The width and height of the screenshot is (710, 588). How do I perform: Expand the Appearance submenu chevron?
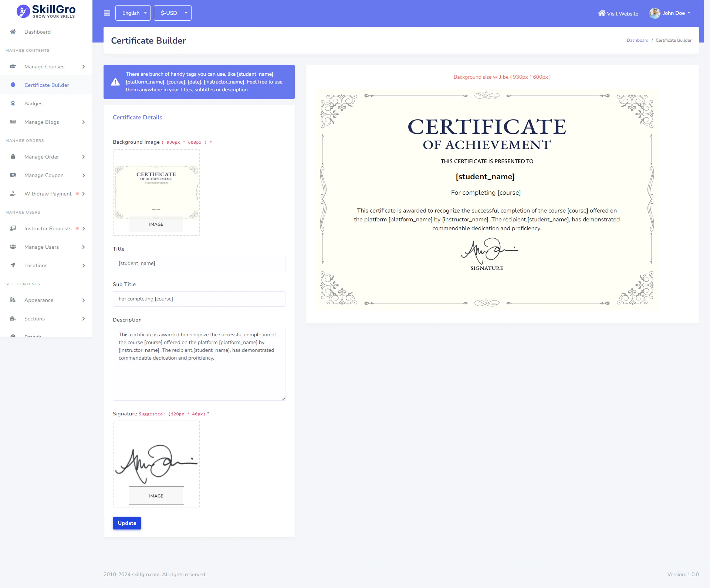84,300
